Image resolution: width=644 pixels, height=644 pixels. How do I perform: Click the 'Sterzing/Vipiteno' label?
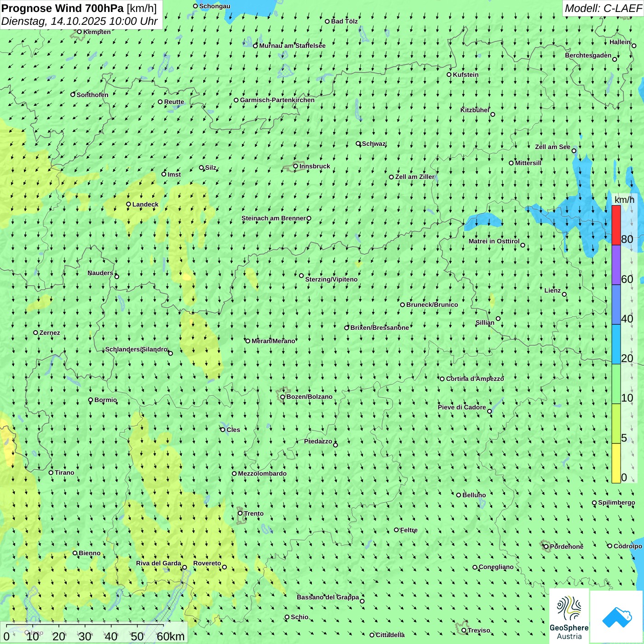(331, 279)
